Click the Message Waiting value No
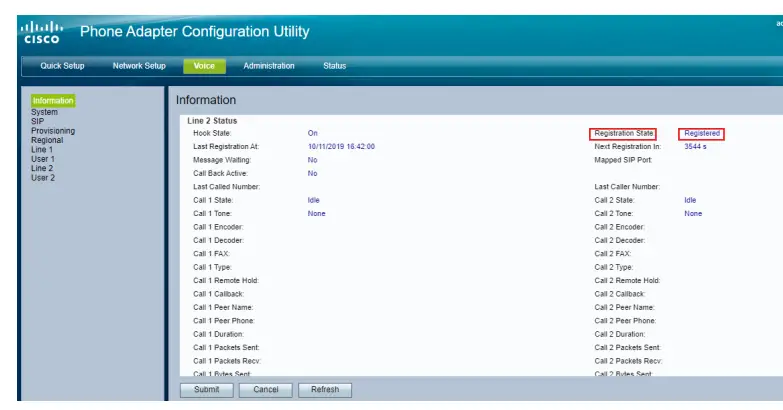This screenshot has height=410, width=783. pyautogui.click(x=312, y=160)
